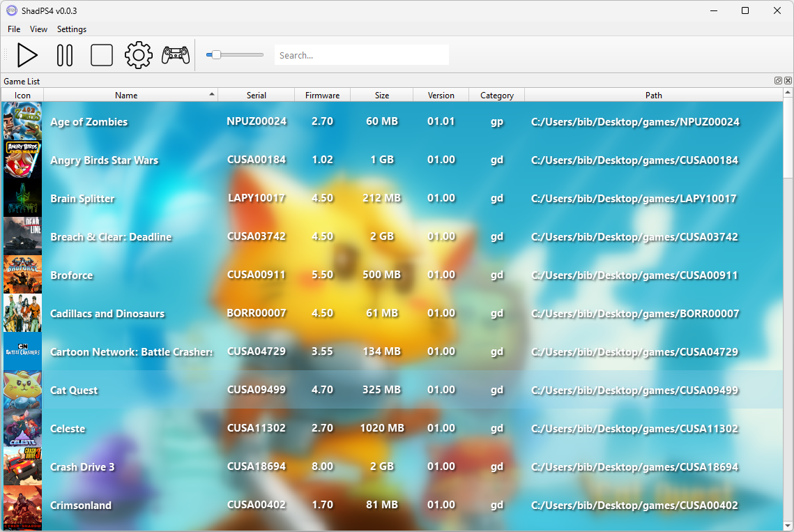Select the Broforce game icon
Viewport: 794px width, 532px height.
23,275
